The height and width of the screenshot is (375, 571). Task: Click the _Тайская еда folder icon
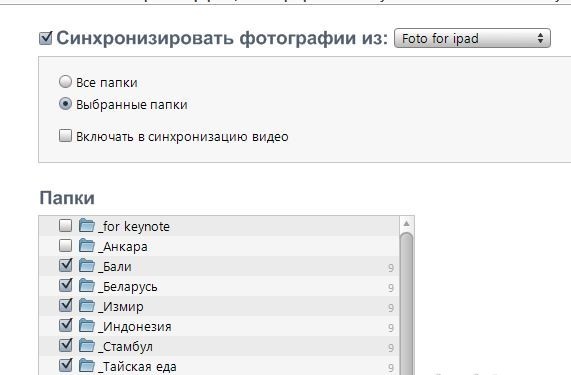coord(87,366)
